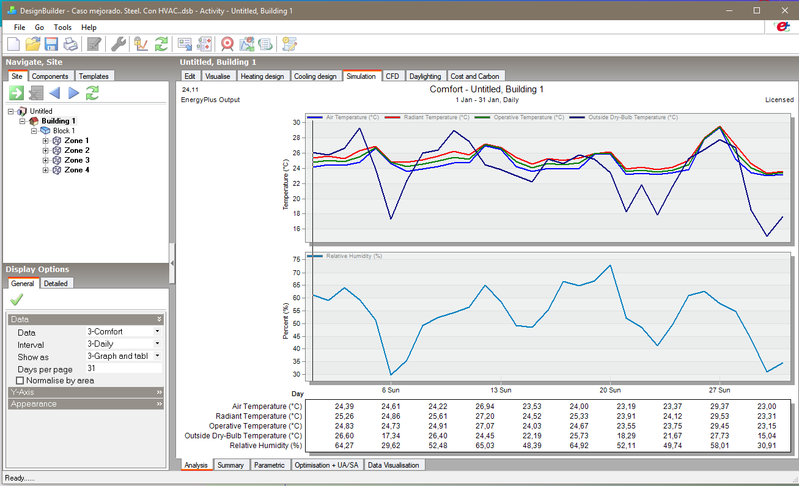Switch to the Parametric tab

click(x=269, y=465)
